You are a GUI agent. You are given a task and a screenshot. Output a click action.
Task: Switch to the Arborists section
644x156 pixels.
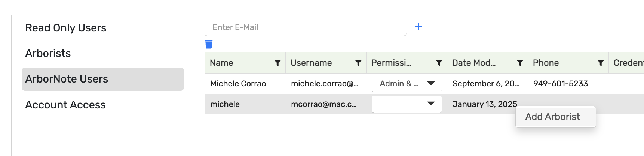(48, 53)
